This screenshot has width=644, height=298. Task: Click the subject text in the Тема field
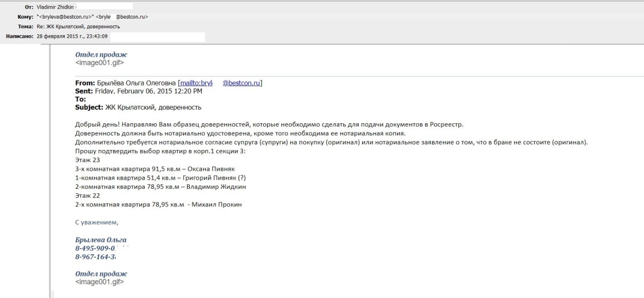pos(78,26)
